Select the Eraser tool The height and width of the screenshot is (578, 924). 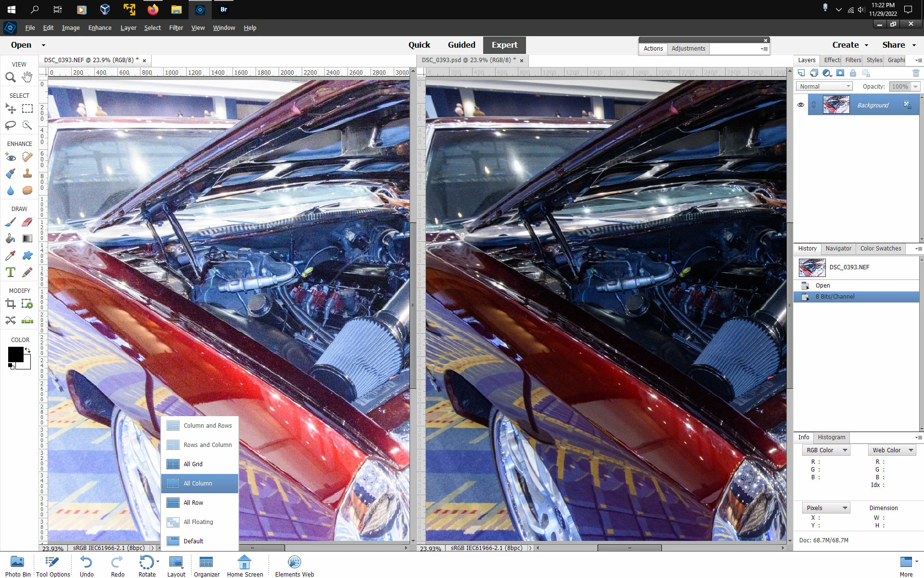pos(27,222)
